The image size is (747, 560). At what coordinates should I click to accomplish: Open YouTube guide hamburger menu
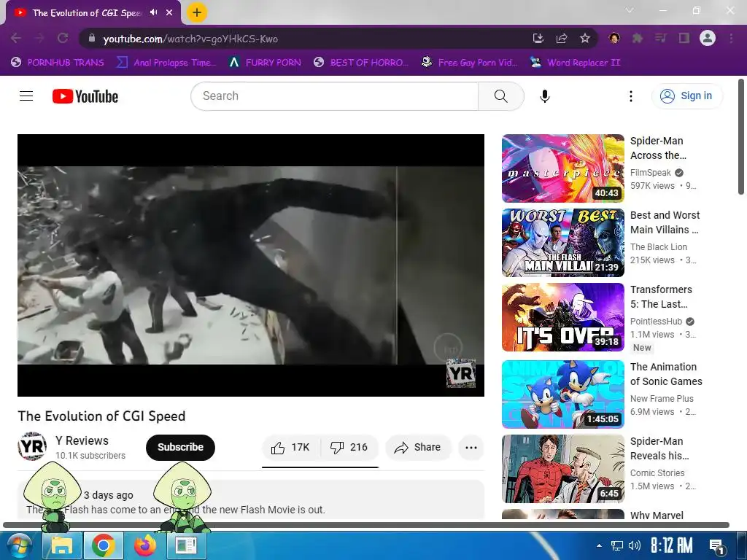tap(26, 96)
